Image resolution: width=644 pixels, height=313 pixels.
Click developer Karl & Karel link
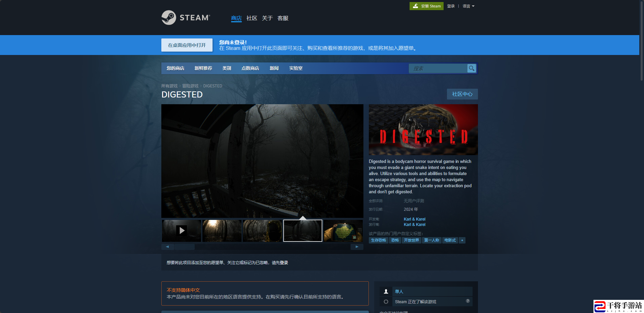(415, 219)
